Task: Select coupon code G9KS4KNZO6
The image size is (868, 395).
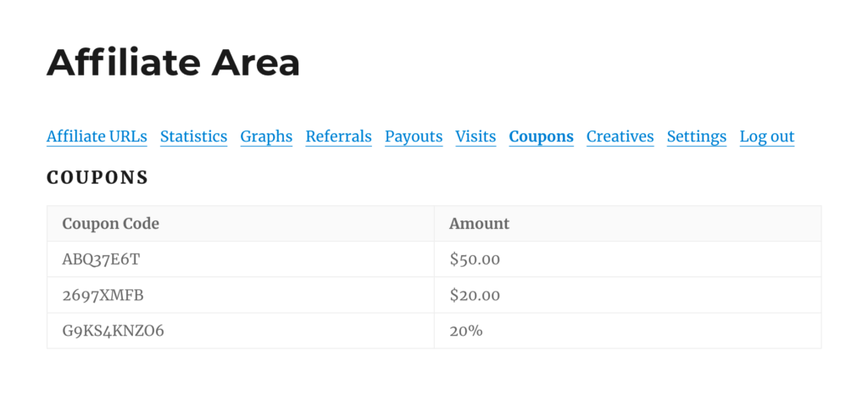Action: [x=113, y=331]
